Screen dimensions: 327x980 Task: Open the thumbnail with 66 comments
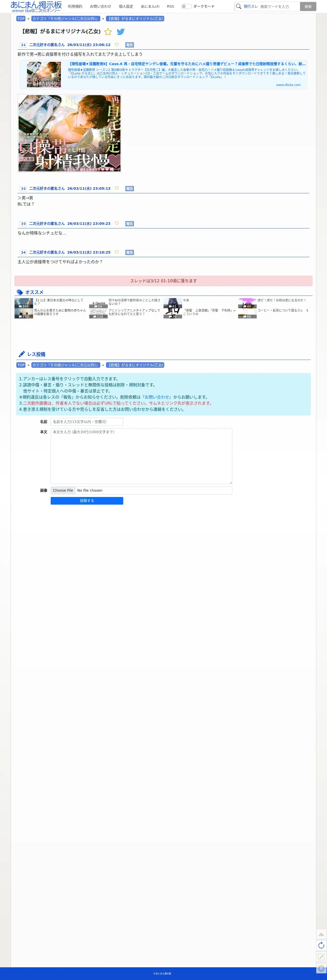pyautogui.click(x=247, y=313)
